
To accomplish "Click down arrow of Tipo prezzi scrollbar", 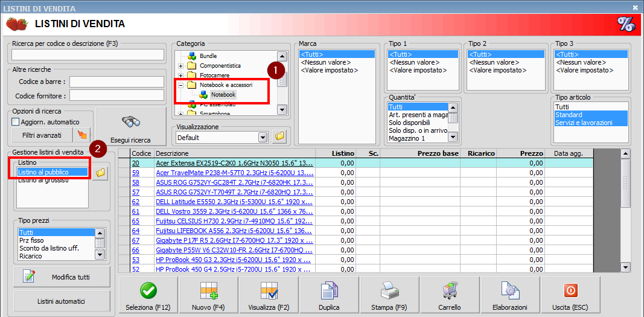I will 100,255.
